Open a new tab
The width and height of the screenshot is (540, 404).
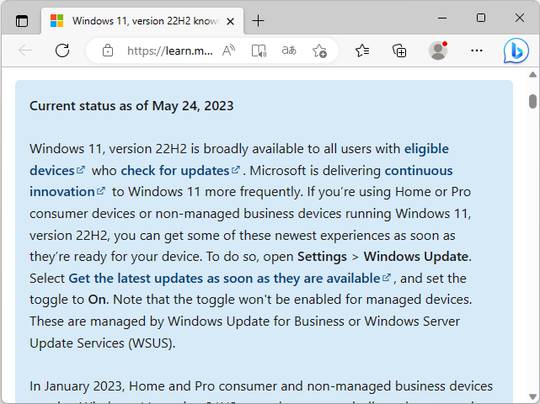(x=258, y=21)
